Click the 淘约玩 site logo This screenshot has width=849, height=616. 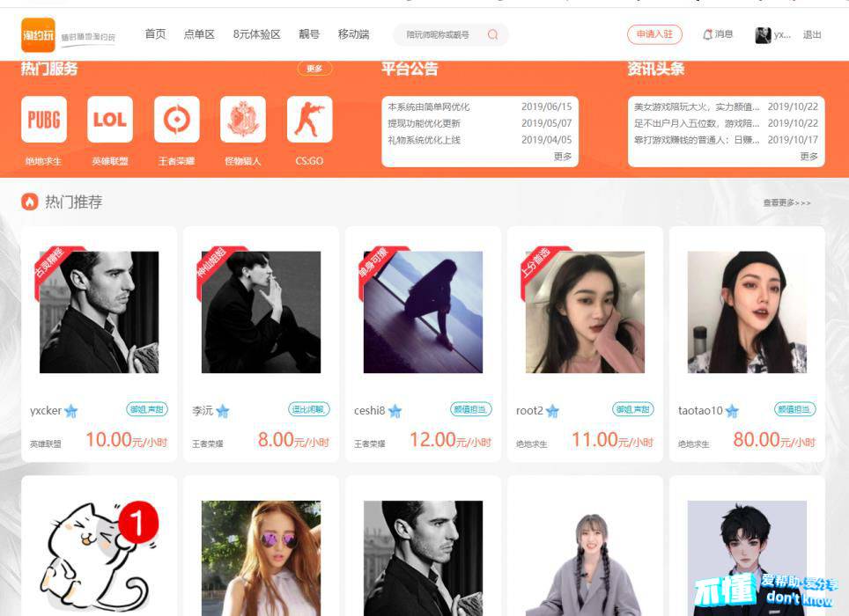[39, 35]
